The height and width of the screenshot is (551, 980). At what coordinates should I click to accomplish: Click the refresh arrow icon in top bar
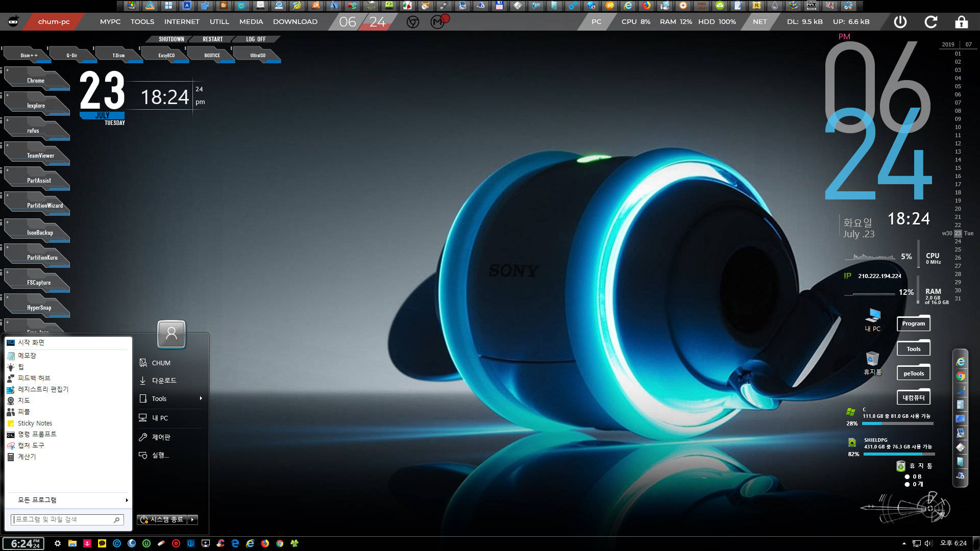pos(931,22)
